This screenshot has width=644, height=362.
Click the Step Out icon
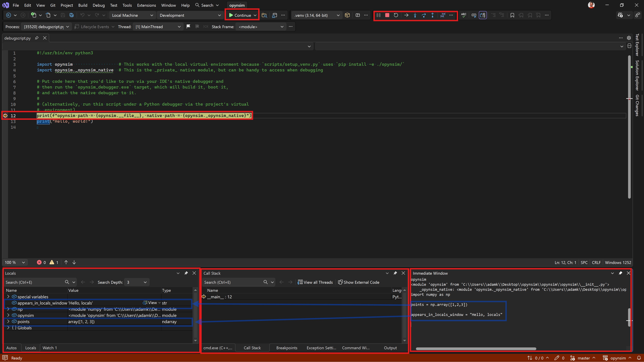coord(433,15)
